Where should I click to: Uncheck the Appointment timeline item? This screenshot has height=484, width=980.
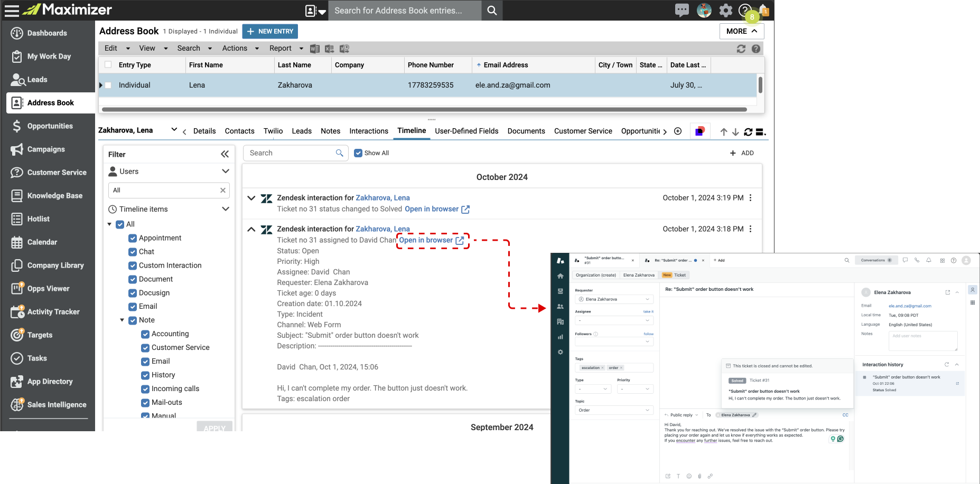133,238
